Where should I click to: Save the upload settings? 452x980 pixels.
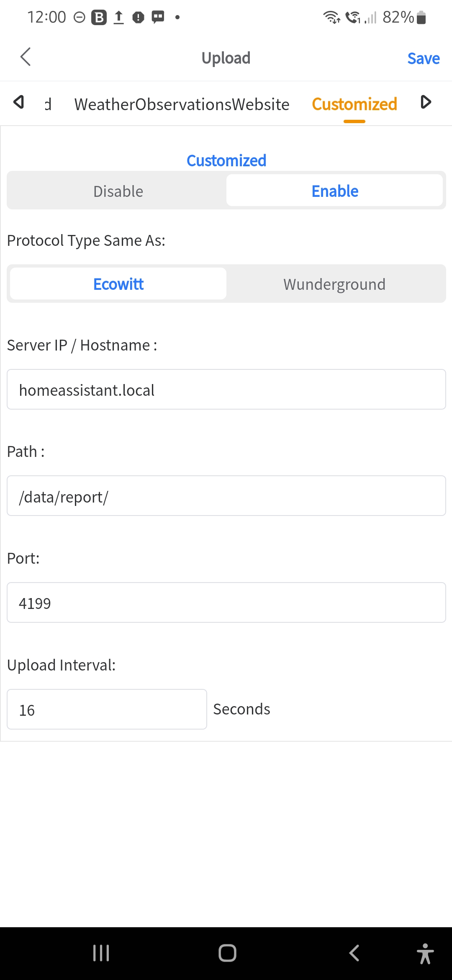pos(423,58)
